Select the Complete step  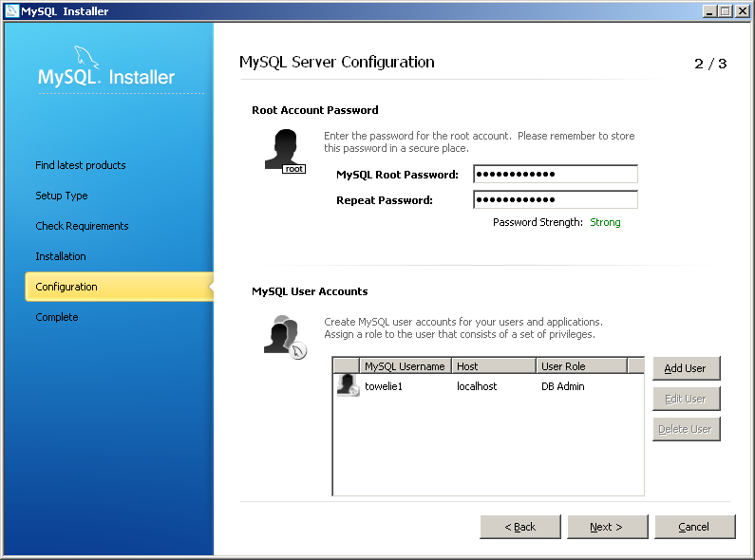57,317
